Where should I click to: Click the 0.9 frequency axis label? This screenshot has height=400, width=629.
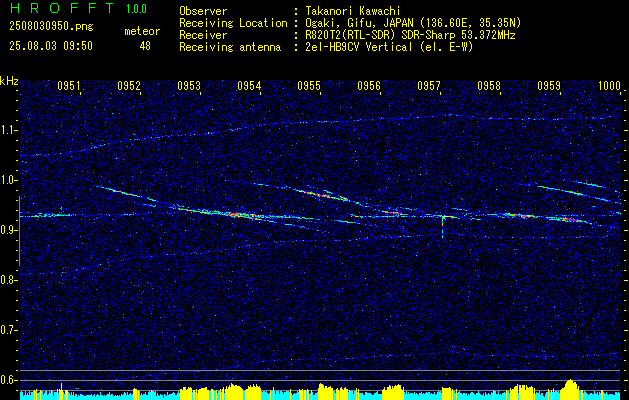(9, 230)
